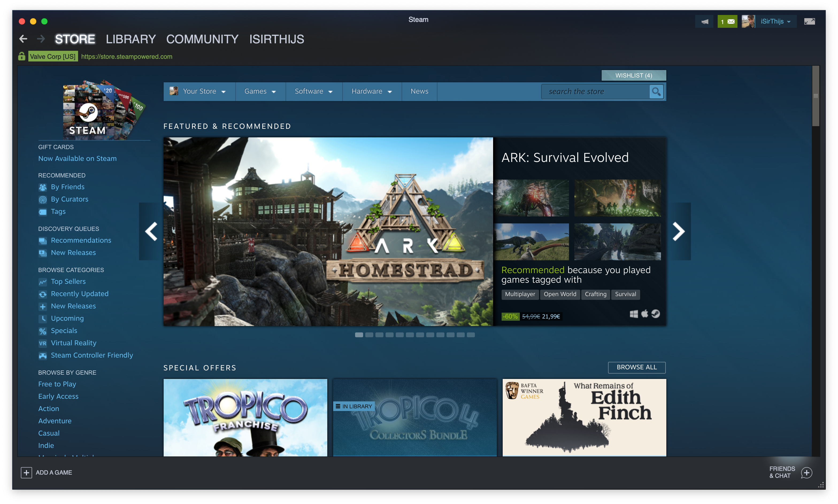Click the green SSL lock icon

(x=22, y=56)
